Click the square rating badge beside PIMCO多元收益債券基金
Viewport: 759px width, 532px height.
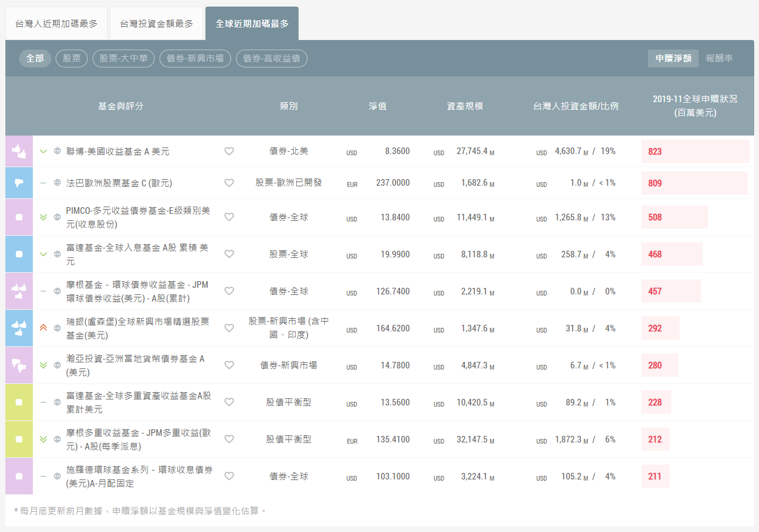point(18,217)
